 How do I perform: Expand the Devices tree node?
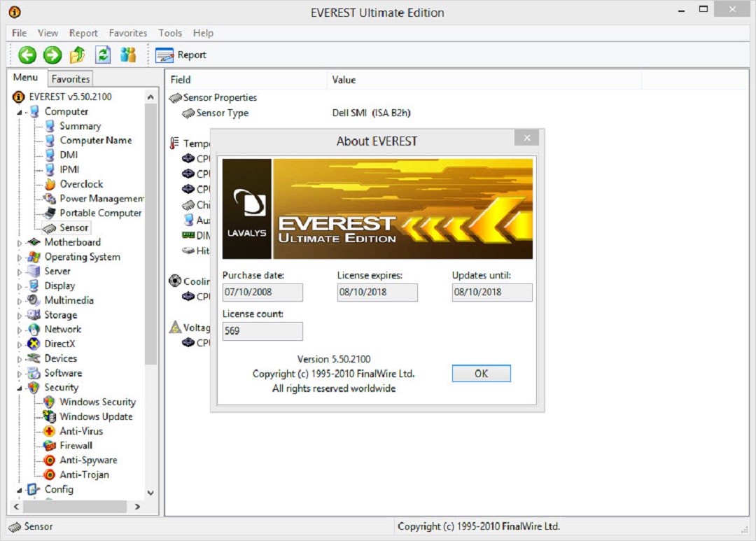pos(20,359)
